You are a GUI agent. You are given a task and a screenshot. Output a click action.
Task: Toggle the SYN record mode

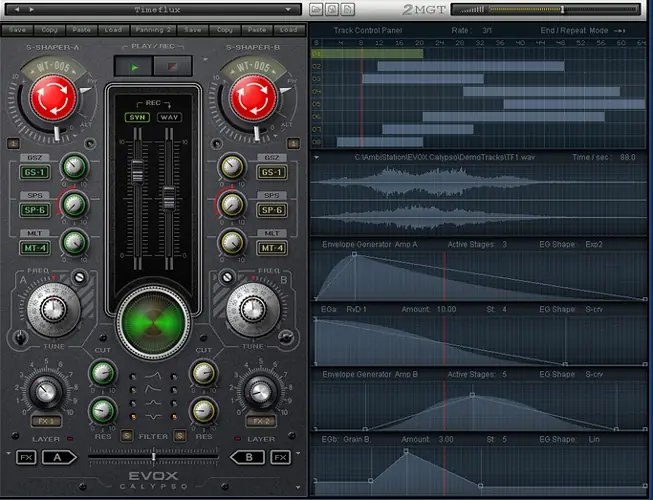pyautogui.click(x=135, y=118)
